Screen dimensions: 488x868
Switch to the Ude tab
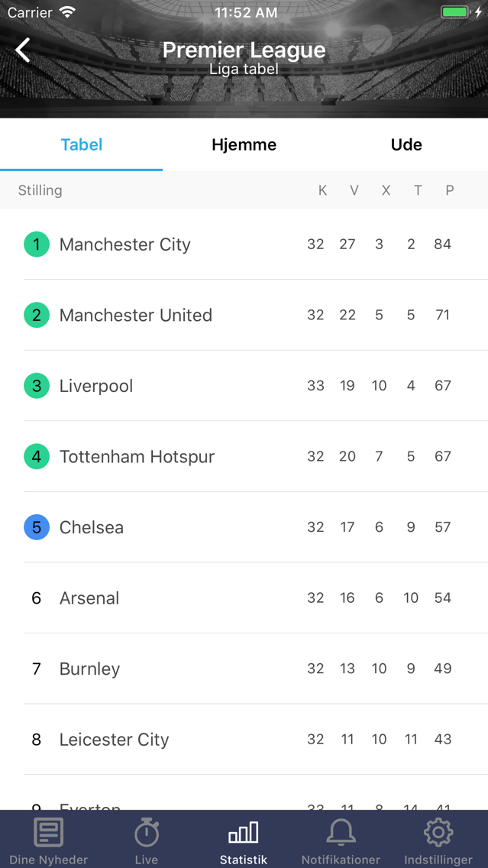[x=406, y=144]
